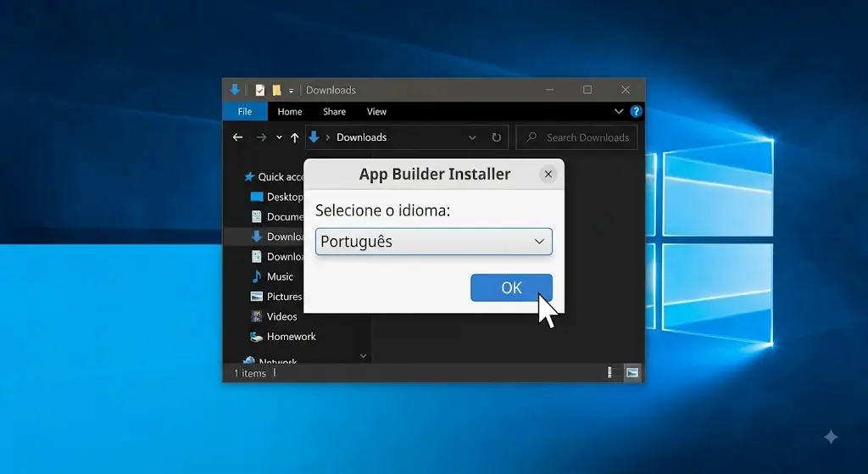The width and height of the screenshot is (868, 474).
Task: Switch to large icons view in status bar
Action: 632,372
